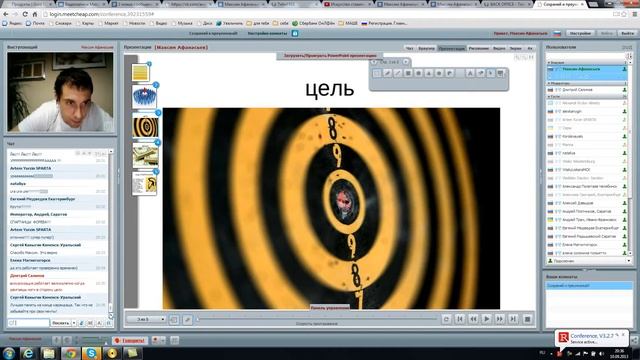Click the drawing toolbar's right header round button
Screen dimensions: 640x360
tap(406, 62)
